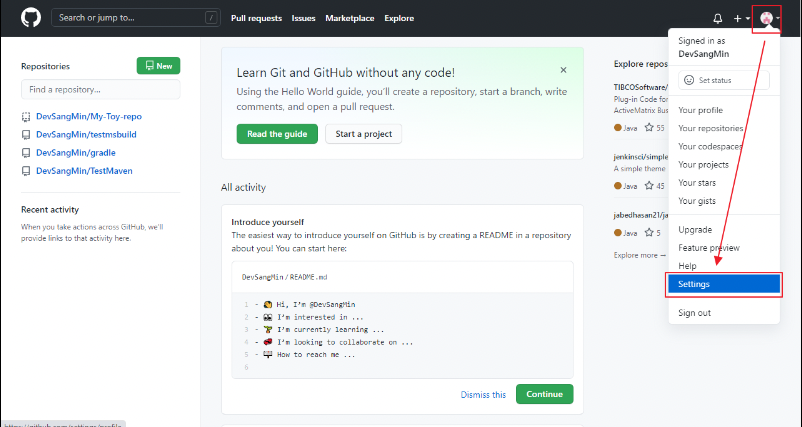Click the smiley icon in Set status

pos(689,80)
